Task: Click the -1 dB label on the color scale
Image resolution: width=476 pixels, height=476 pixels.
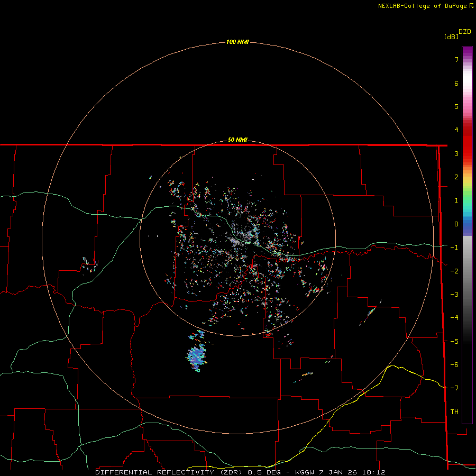Action: click(x=454, y=248)
